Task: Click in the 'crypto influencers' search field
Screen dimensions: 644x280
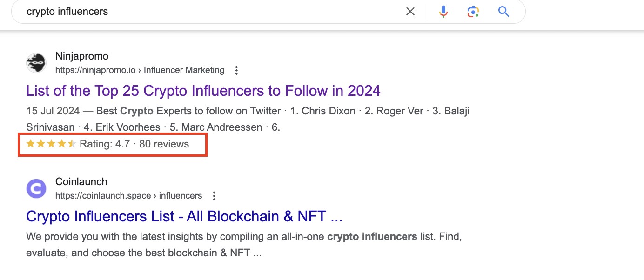Action: pos(209,12)
